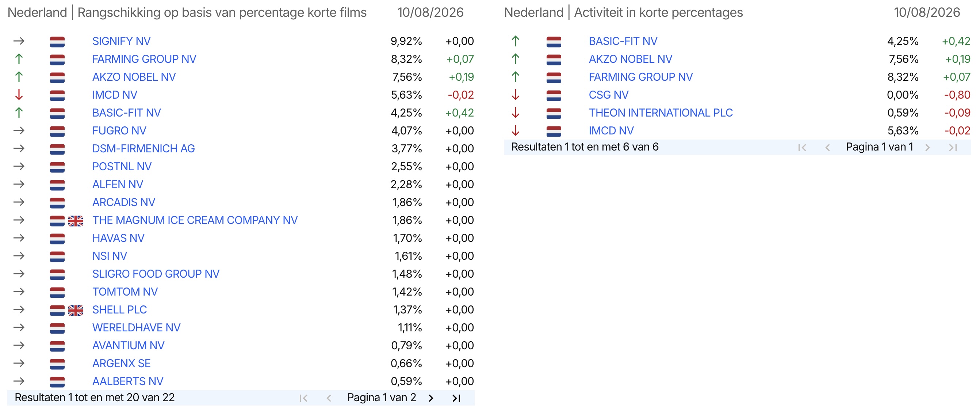Image resolution: width=980 pixels, height=407 pixels.
Task: Click red down arrow beside IMCD NV in left table
Action: pos(19,95)
